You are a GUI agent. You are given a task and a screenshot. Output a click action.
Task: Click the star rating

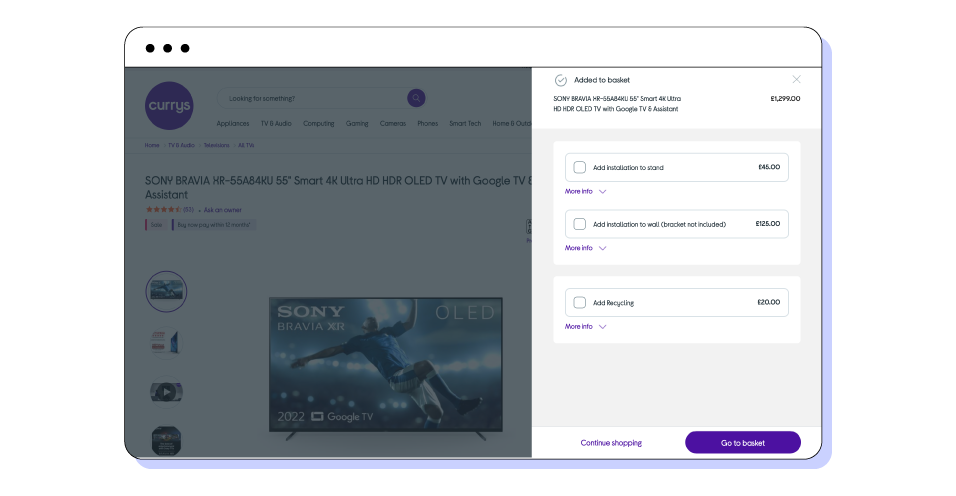pos(163,210)
